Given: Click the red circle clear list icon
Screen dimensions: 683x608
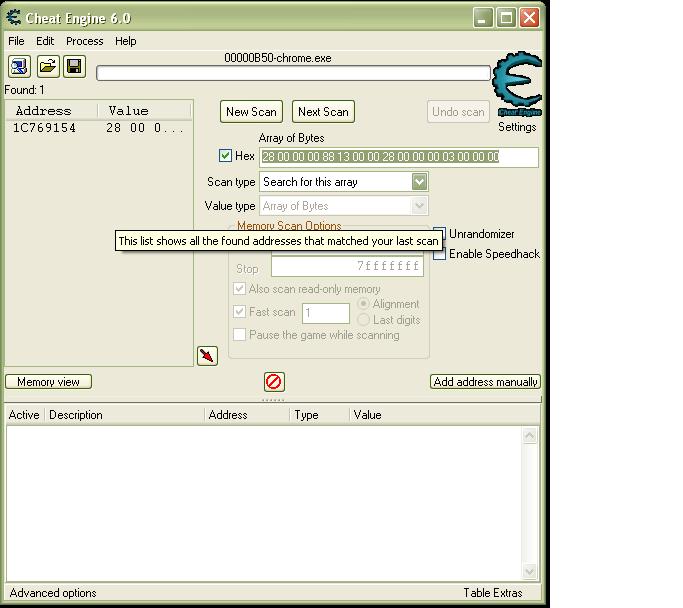Looking at the screenshot, I should pos(274,382).
